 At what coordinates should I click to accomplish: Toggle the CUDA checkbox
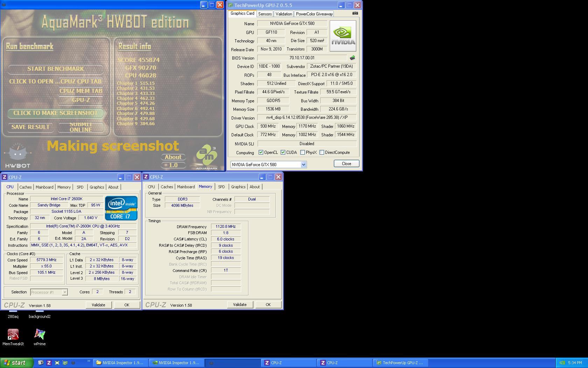click(283, 152)
